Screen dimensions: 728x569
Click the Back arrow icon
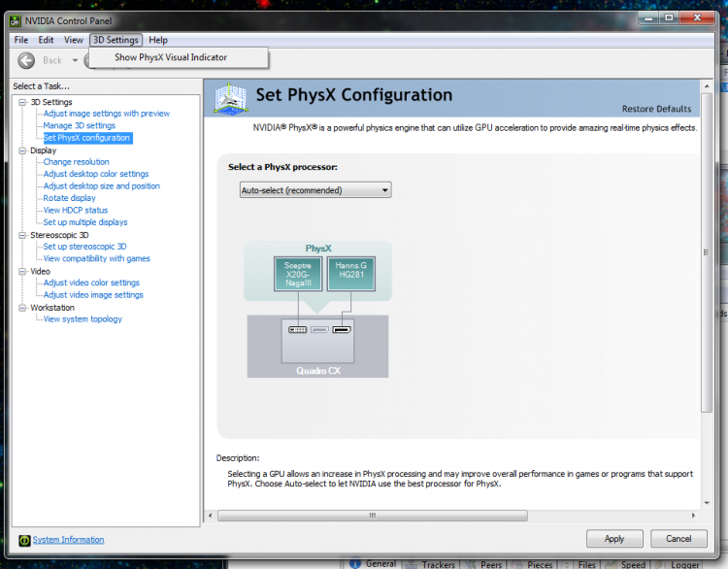pos(26,60)
